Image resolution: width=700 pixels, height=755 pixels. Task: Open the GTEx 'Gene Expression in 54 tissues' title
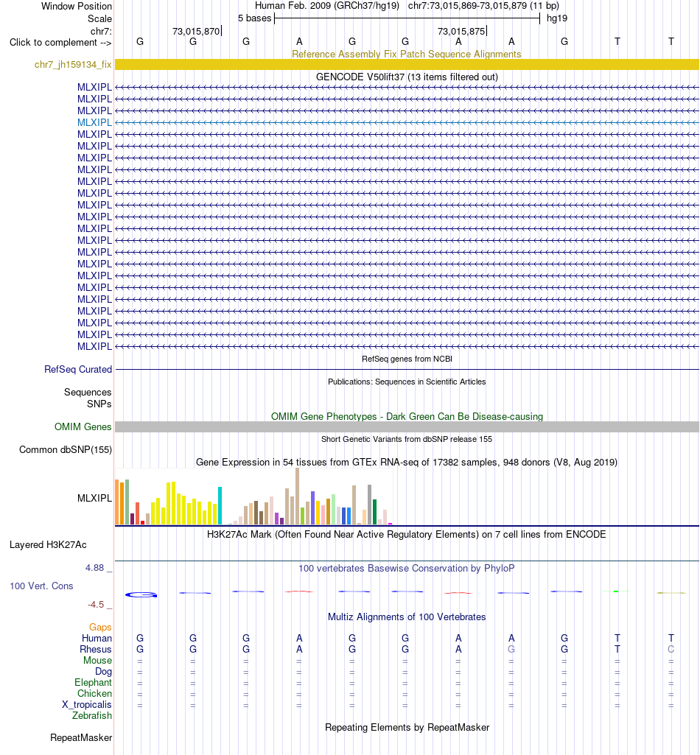(406, 463)
